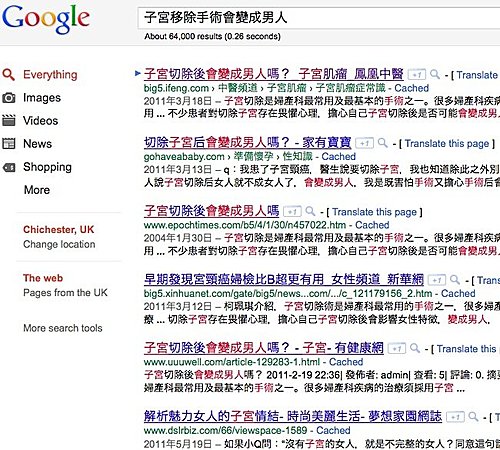Open the result title from gohaveababy.com

click(x=247, y=143)
